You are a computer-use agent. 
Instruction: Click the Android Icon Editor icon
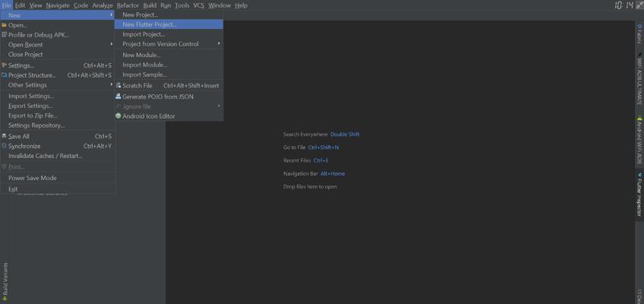(x=118, y=116)
